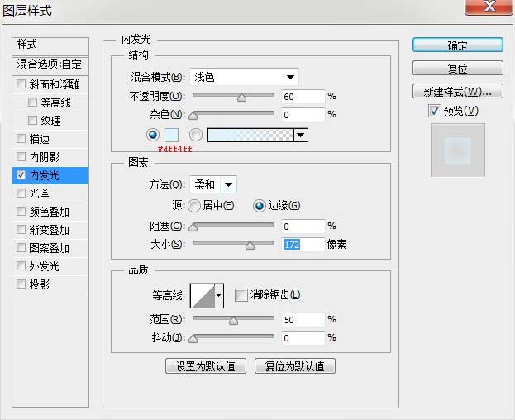
Task: Open the 混合模式 (Blend Mode) dropdown
Action: (x=244, y=77)
